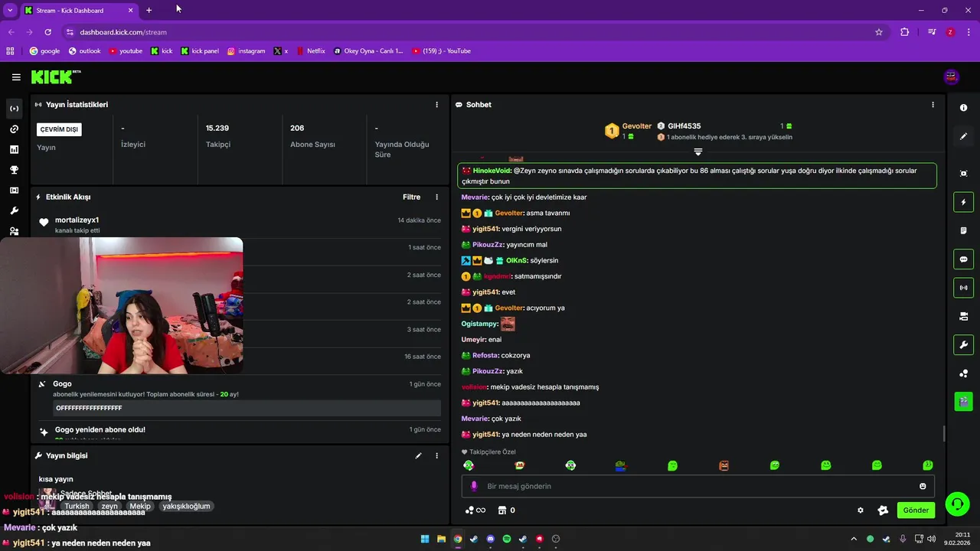Click the pencil edit icon in right sidebar
Screen dimensions: 980x551
964,136
